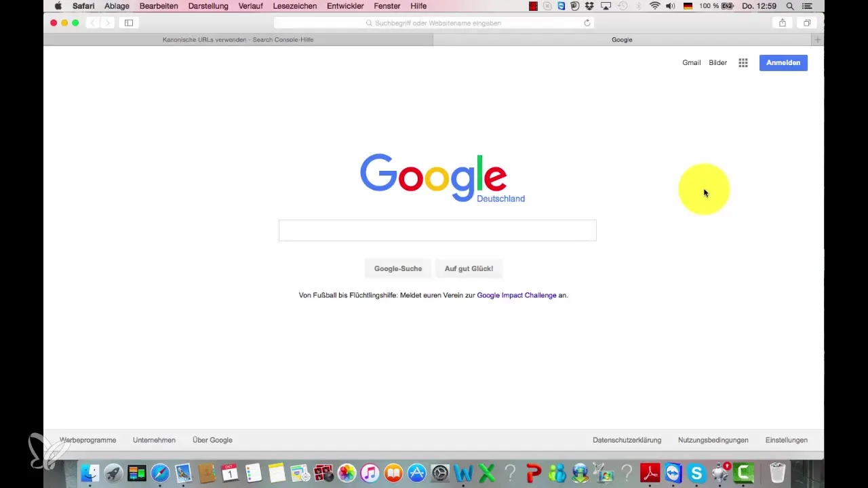
Task: Click the Safari Share icon
Action: click(783, 22)
